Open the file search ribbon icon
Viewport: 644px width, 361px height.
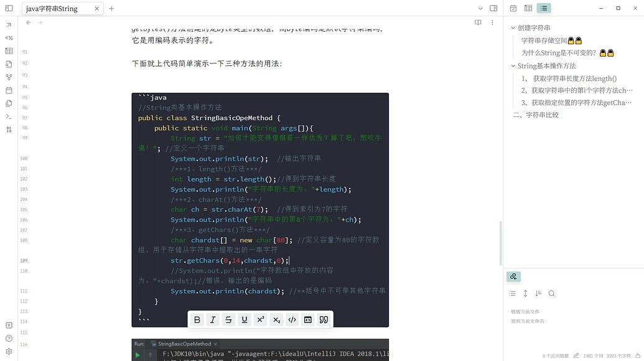pos(9,64)
